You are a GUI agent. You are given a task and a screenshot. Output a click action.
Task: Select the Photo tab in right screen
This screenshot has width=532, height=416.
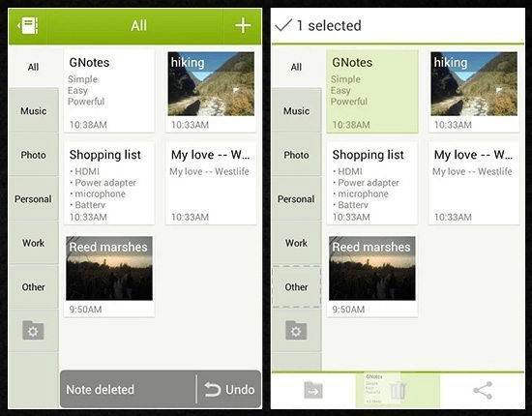pos(296,155)
